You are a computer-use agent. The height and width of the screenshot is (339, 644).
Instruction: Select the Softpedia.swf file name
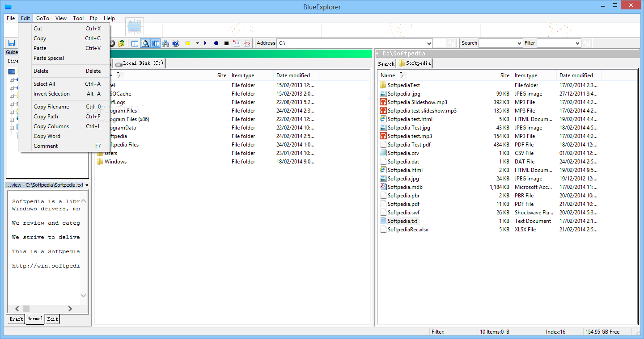[x=403, y=213]
